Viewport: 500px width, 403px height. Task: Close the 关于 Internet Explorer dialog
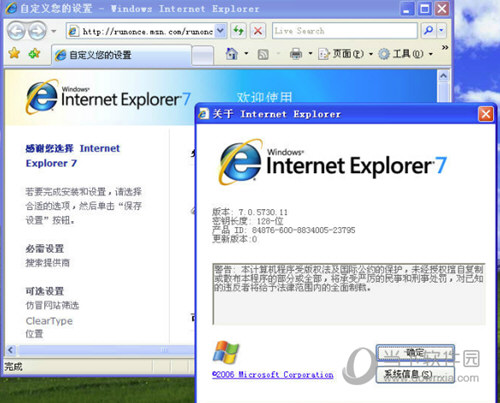point(486,114)
